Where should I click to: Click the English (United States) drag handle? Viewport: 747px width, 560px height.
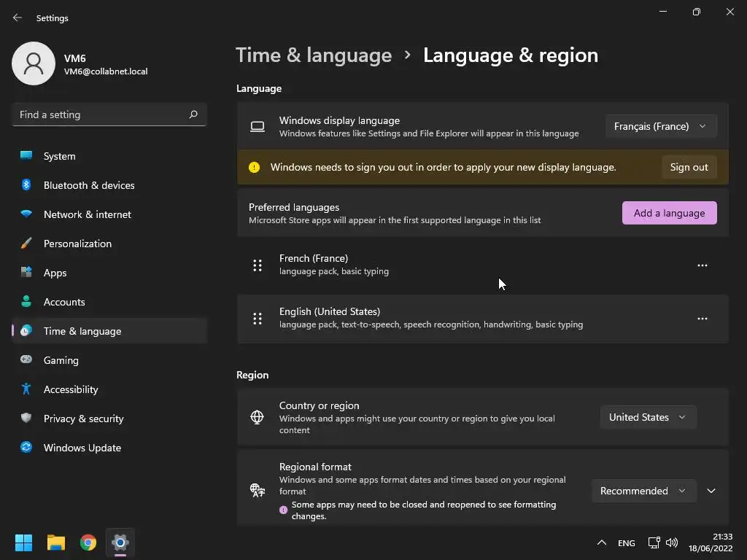coord(258,319)
